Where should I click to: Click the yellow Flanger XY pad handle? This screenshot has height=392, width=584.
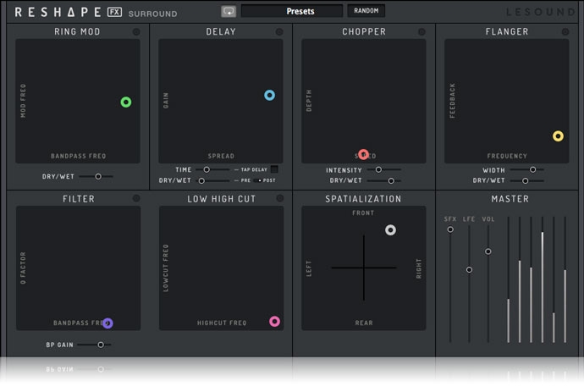[x=558, y=136]
